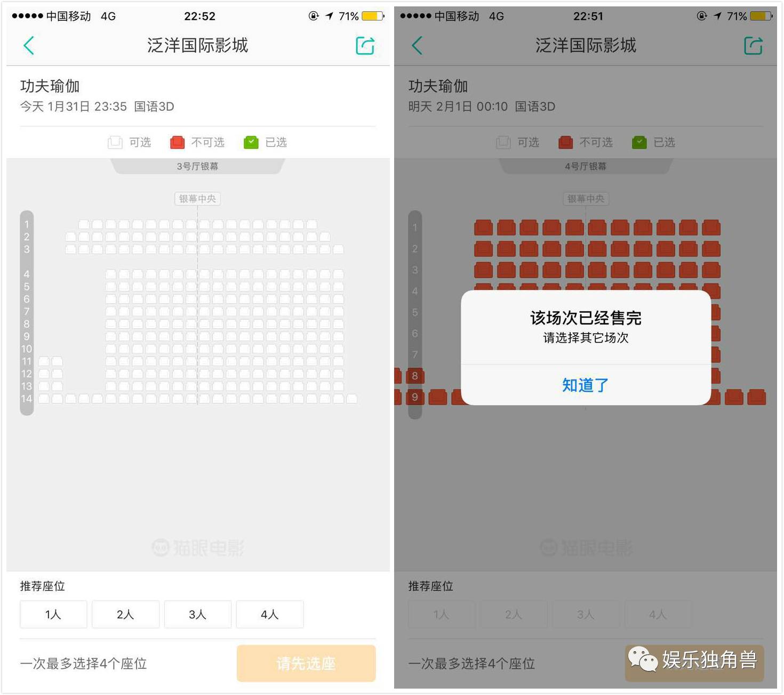Screen dimensions: 784x695
Task: Select leftmost seat in row 11 of hall 3
Action: 44,361
